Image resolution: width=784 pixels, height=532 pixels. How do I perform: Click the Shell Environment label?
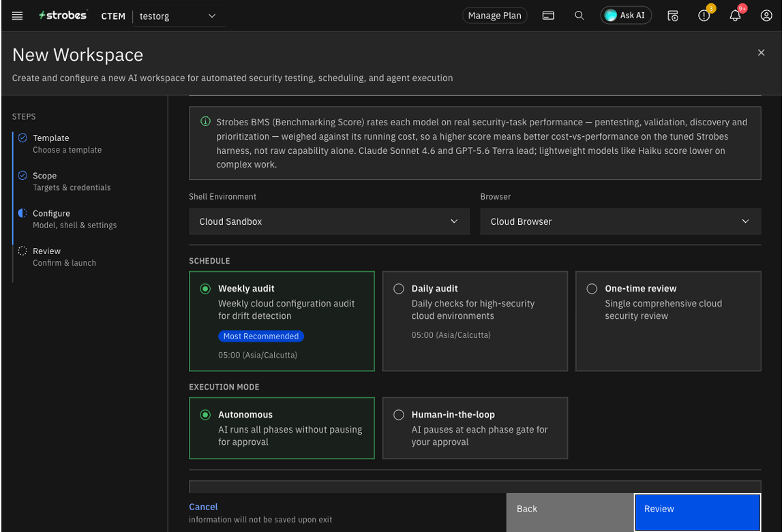point(222,197)
